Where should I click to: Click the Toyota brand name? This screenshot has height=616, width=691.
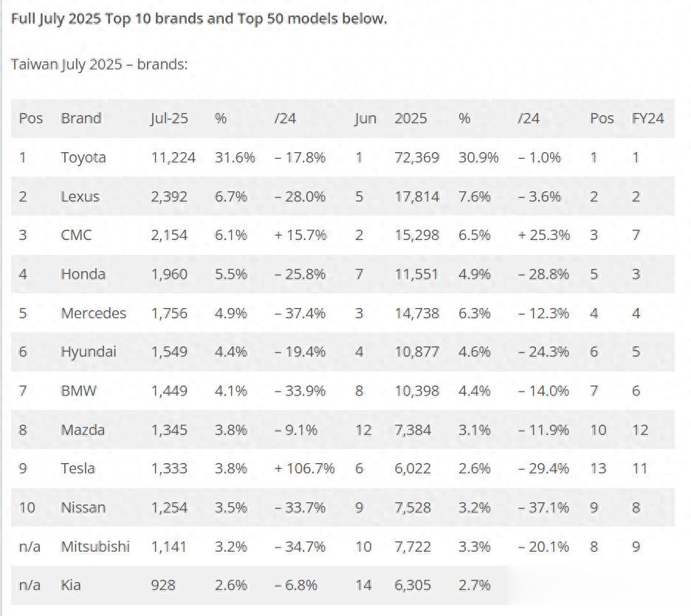point(83,157)
